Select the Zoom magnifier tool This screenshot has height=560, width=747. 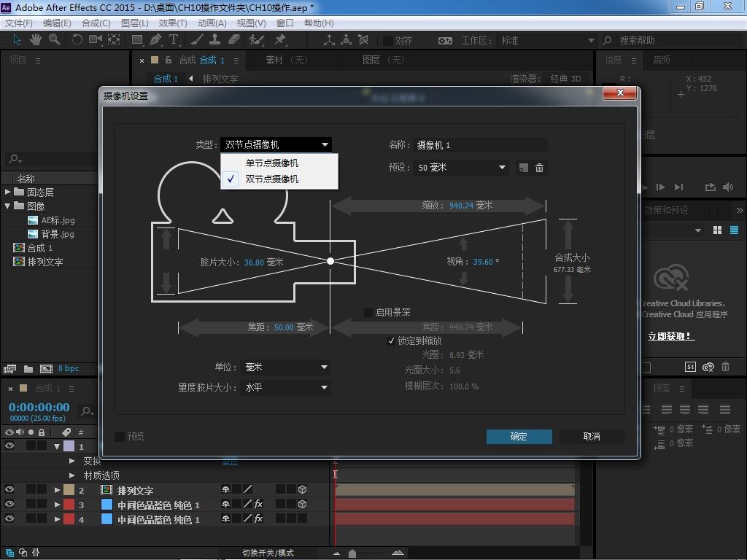coord(54,40)
